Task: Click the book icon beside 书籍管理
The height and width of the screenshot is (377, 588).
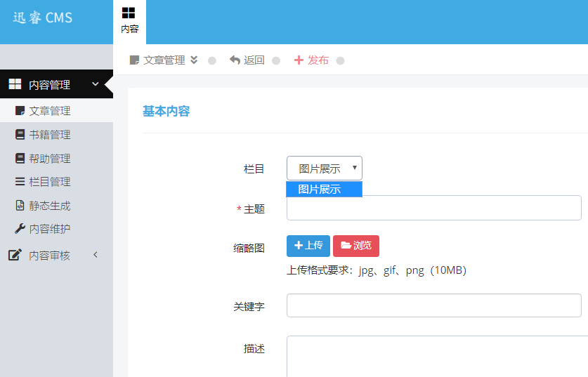Action: 20,135
